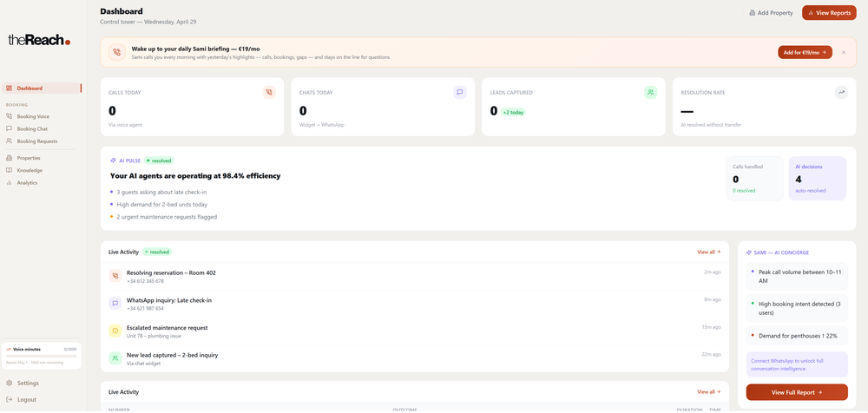Screen dimensions: 868x413
Task: Click the Resolution Rate trend icon
Action: [x=841, y=93]
